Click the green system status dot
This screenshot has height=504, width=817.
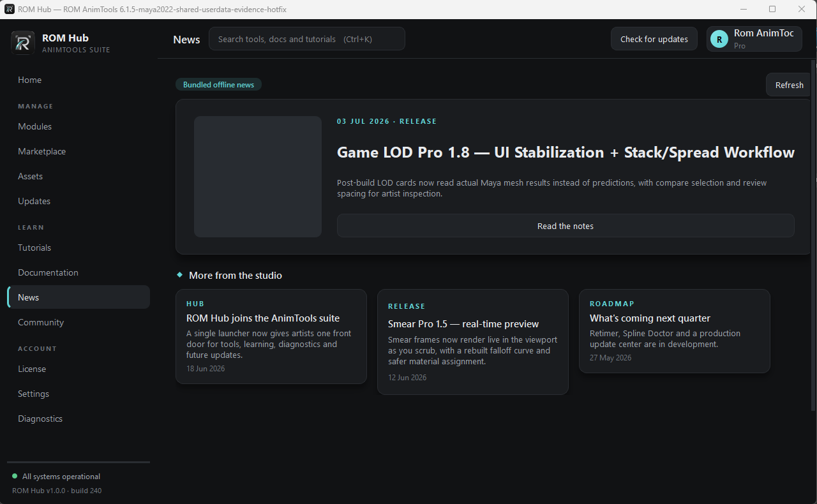click(x=15, y=476)
